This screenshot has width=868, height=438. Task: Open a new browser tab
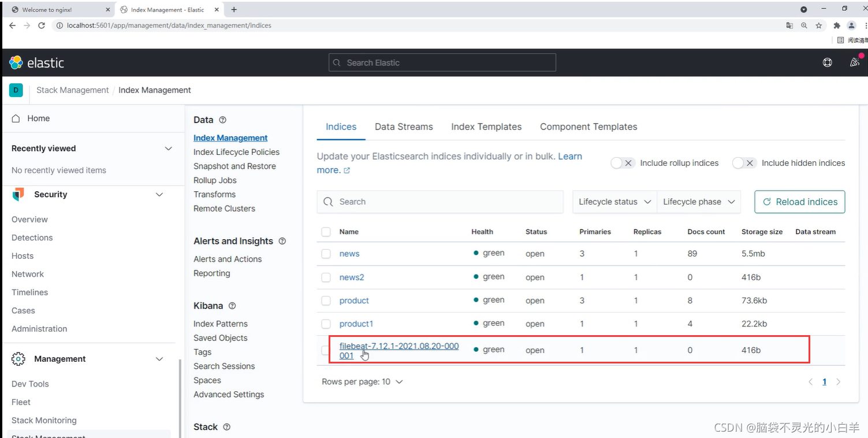pyautogui.click(x=233, y=9)
